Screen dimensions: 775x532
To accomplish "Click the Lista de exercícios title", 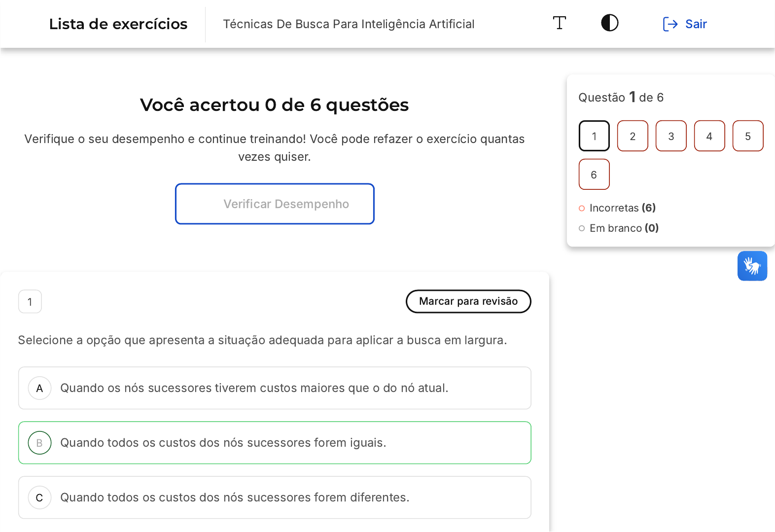I will [x=118, y=24].
